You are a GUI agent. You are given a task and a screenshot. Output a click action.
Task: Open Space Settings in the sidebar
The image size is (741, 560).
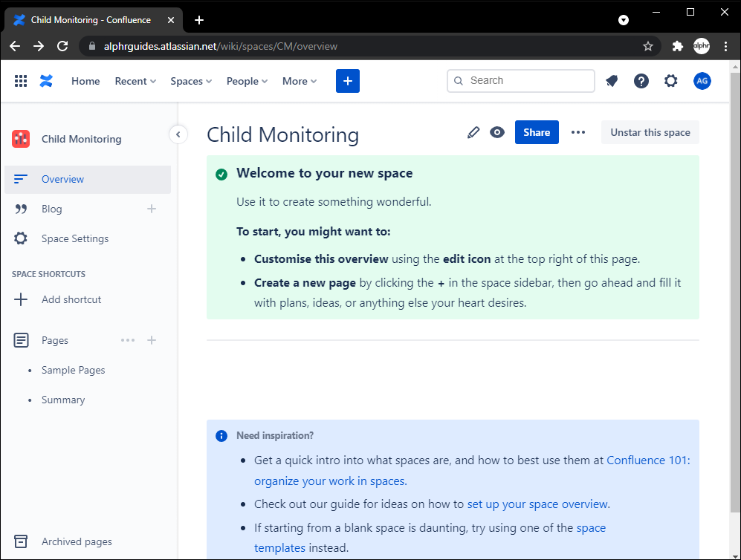74,238
